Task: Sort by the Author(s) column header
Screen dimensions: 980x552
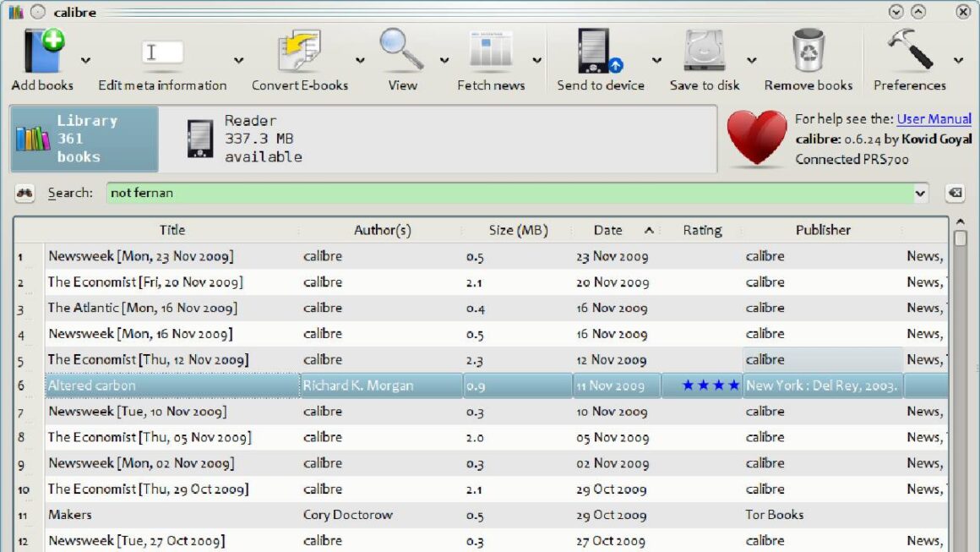Action: pyautogui.click(x=382, y=230)
